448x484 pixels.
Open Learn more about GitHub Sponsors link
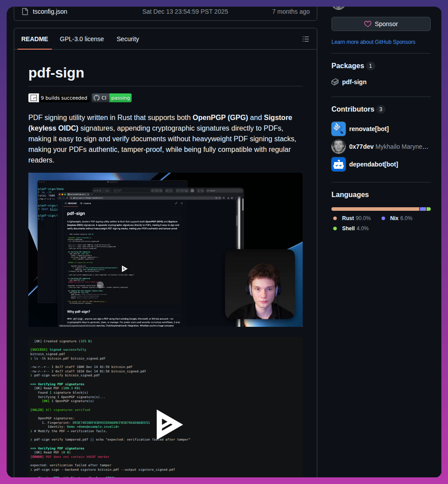(x=373, y=42)
